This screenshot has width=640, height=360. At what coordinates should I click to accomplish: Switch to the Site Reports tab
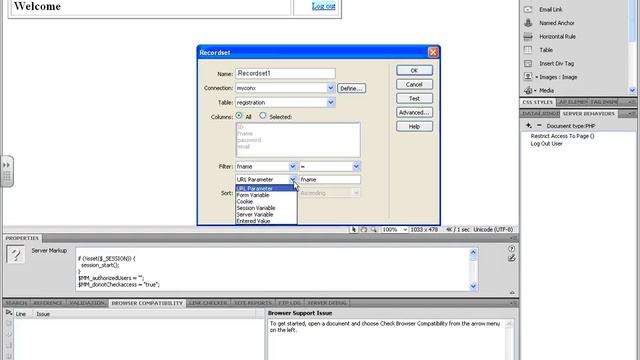pyautogui.click(x=253, y=303)
